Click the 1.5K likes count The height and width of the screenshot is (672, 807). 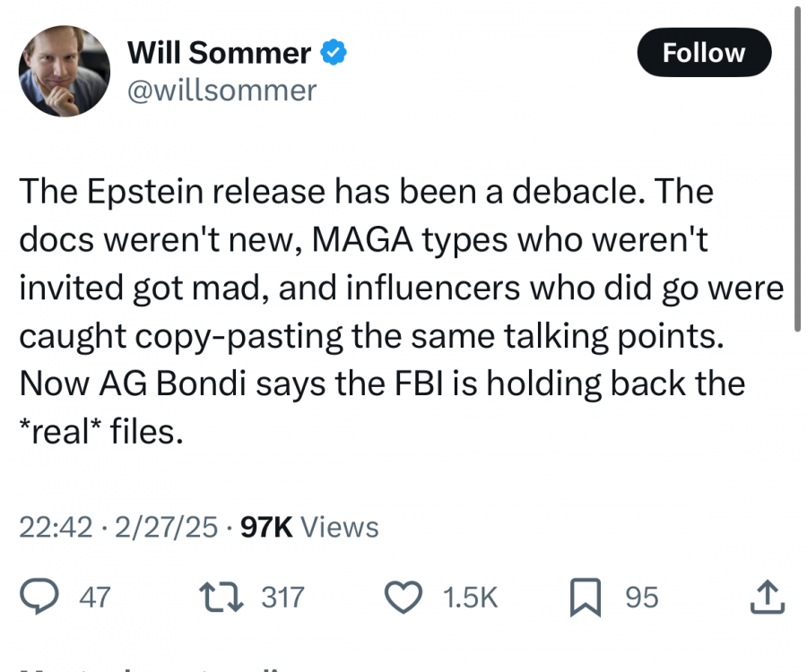471,597
